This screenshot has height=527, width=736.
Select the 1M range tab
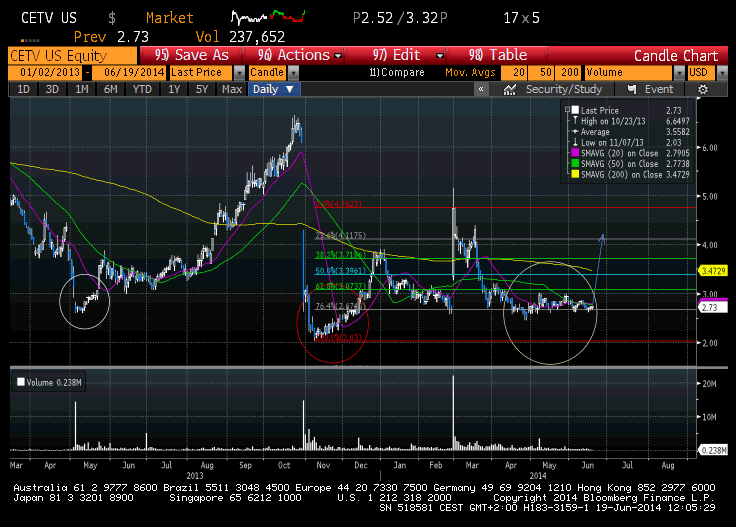[x=82, y=89]
